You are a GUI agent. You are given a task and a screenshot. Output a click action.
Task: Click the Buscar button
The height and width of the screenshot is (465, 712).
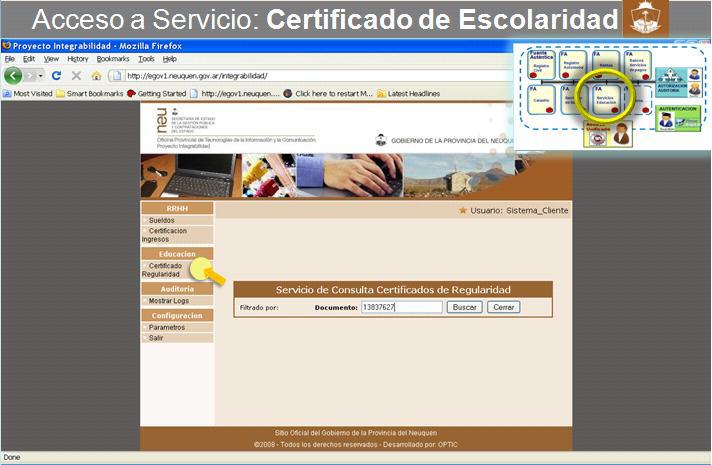(x=464, y=307)
